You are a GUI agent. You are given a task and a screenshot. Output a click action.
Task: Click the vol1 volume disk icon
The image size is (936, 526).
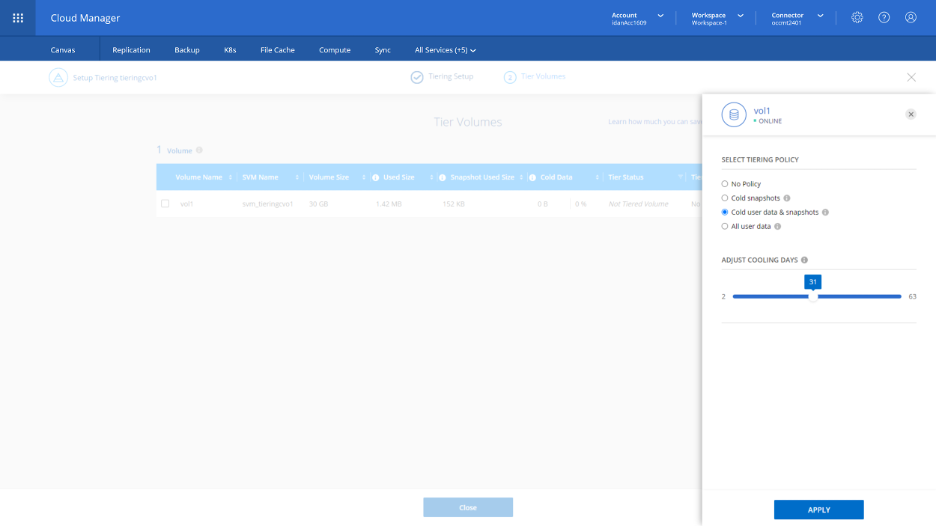click(x=734, y=115)
